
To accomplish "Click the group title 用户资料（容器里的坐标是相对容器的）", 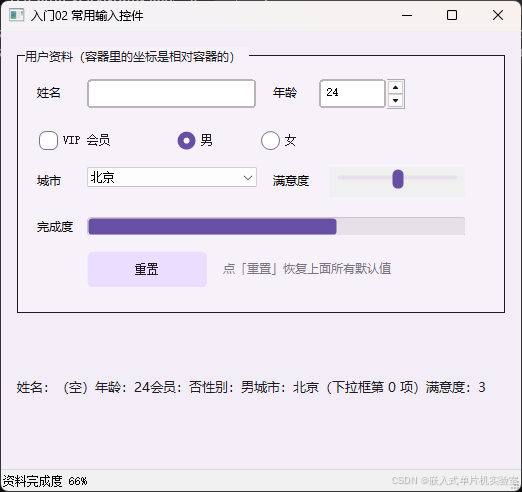I will coord(130,57).
